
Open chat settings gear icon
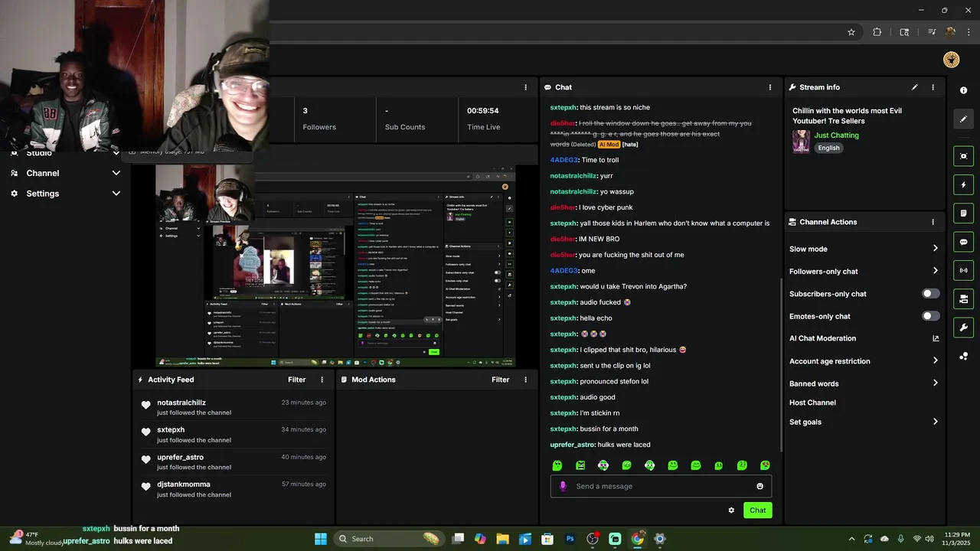731,510
